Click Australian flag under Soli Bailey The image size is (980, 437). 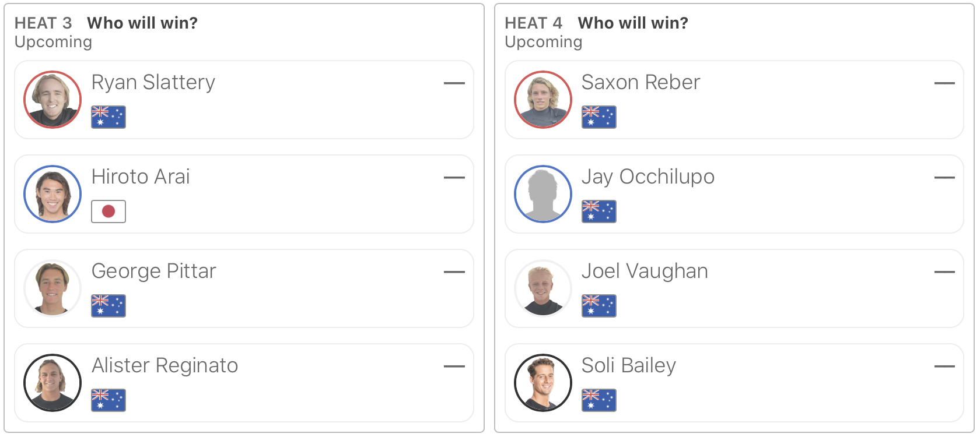click(x=599, y=400)
